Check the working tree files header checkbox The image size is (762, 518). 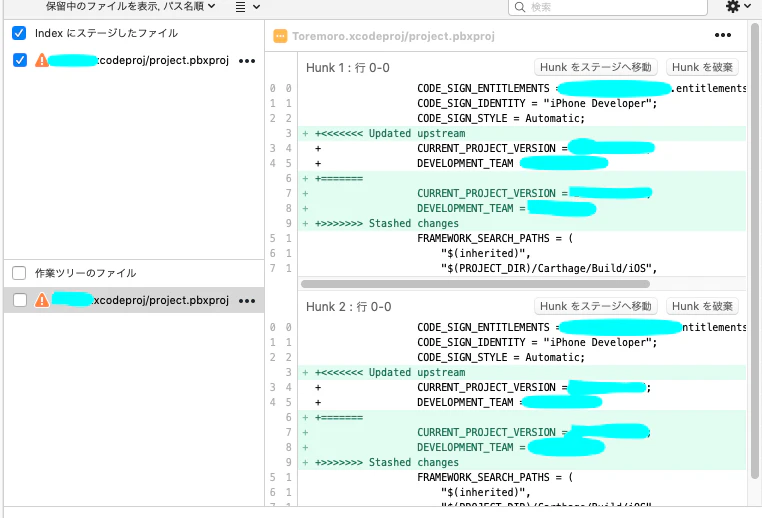point(19,273)
